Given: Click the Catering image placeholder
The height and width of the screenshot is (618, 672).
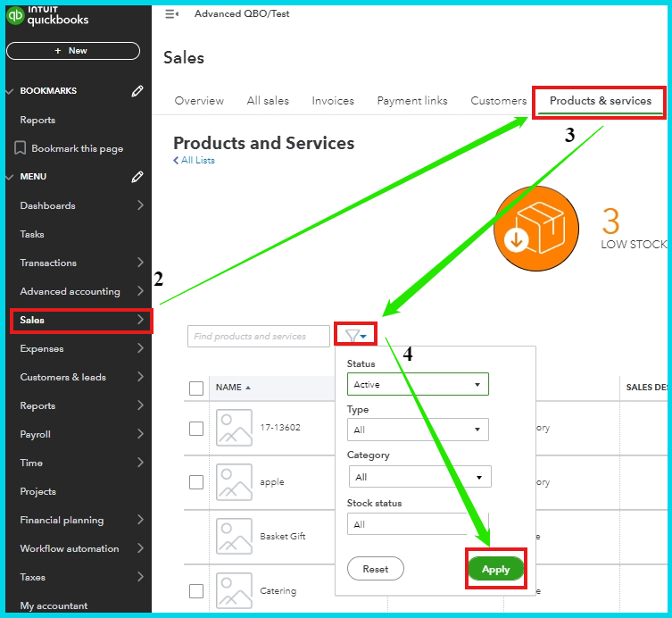Looking at the screenshot, I should pyautogui.click(x=234, y=590).
